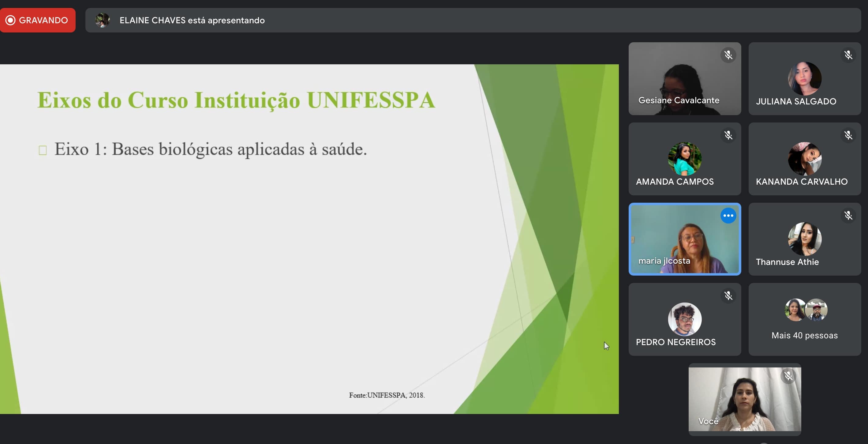Click the PEDRO NEGREIROS name label
Viewport: 868px width, 444px height.
tap(675, 342)
